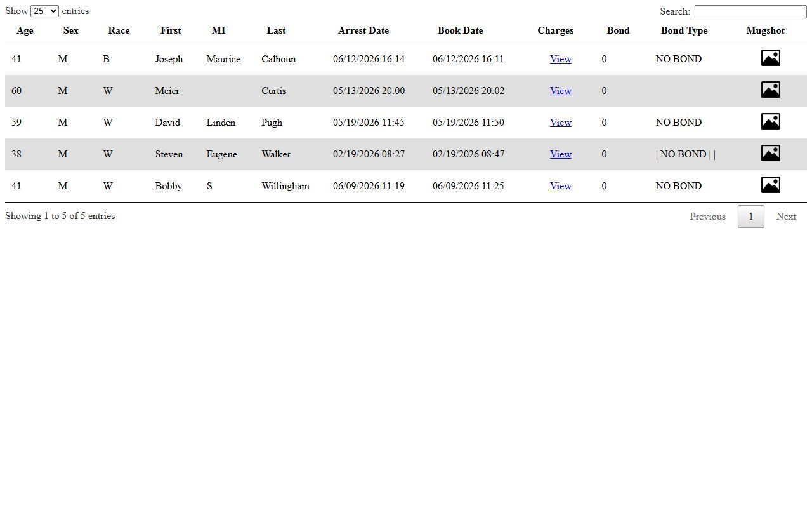Select the last name cell 'Calhoun'
This screenshot has width=812, height=508.
point(278,59)
